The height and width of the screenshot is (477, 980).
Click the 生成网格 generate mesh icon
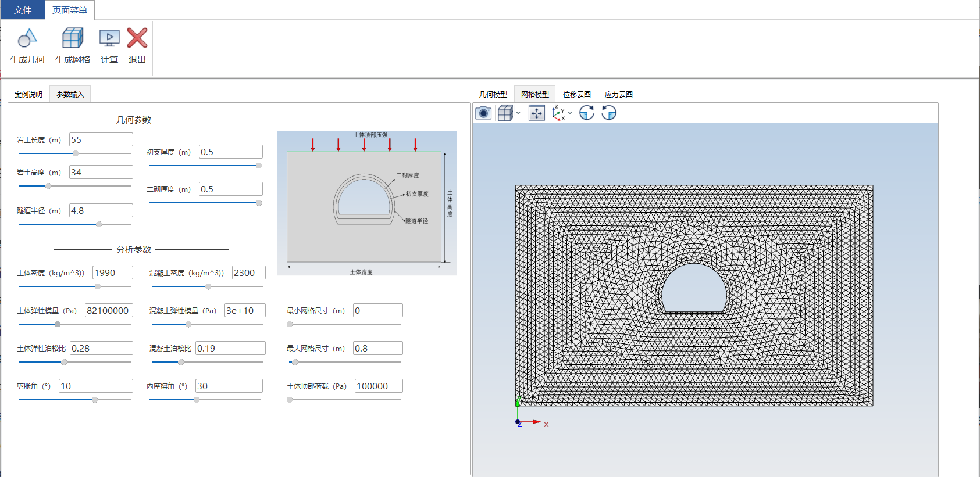coord(73,39)
